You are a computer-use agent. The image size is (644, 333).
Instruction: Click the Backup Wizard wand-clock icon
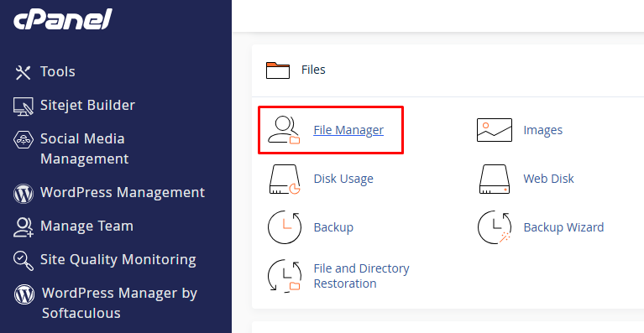pos(495,227)
